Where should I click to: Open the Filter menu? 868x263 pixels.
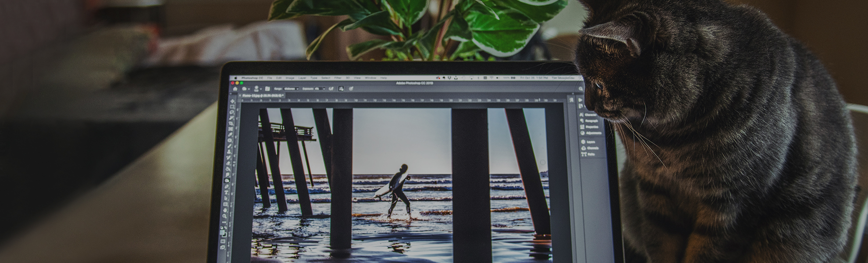point(338,78)
